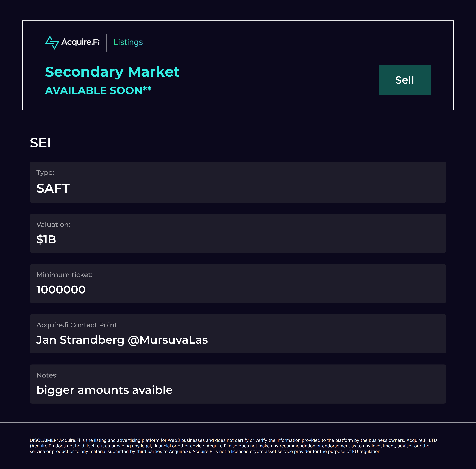Click the Acquire.Fi brand name text
The width and height of the screenshot is (476, 469).
80,42
